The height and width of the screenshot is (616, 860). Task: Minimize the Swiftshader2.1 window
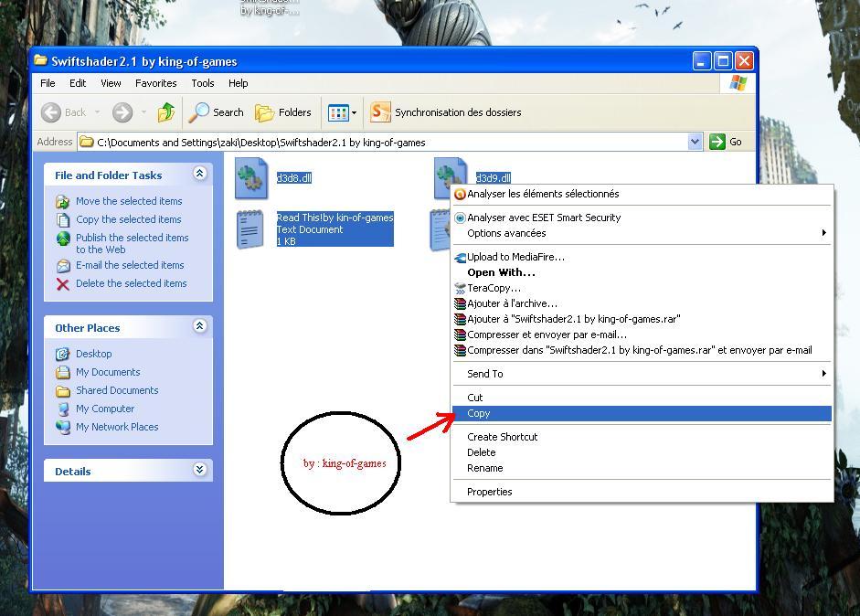[702, 61]
